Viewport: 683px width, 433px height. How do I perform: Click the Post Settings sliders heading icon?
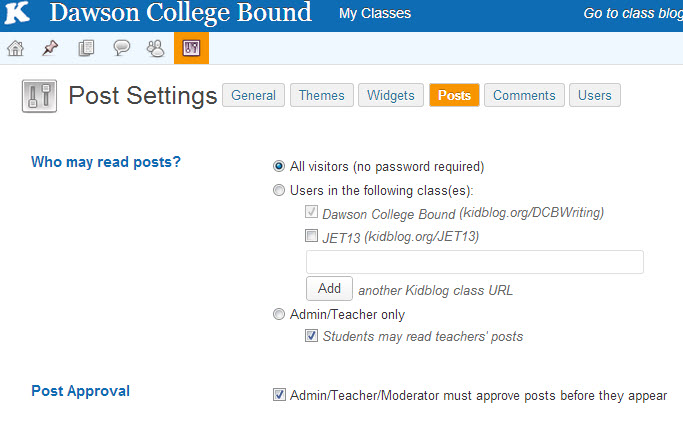coord(40,96)
